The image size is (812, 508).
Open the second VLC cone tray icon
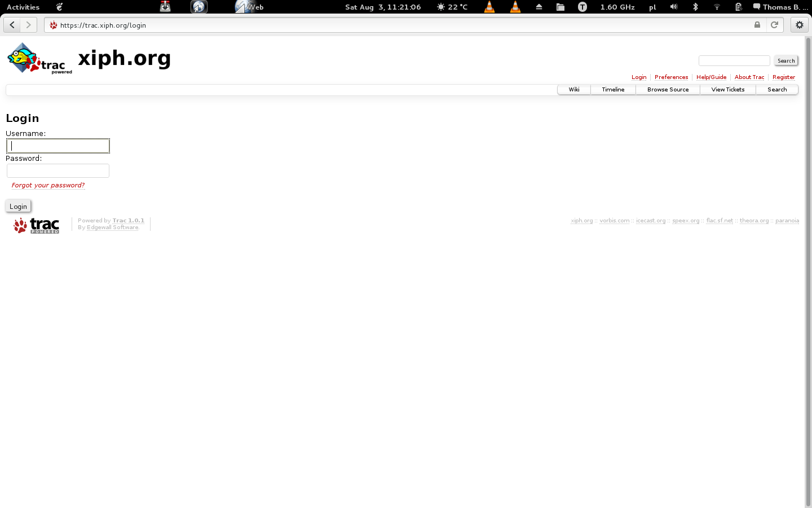click(x=515, y=7)
